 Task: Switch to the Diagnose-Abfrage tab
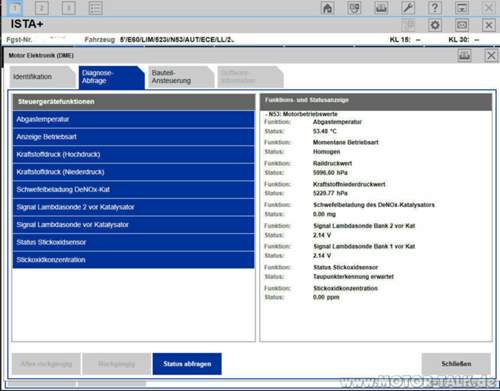pos(112,77)
